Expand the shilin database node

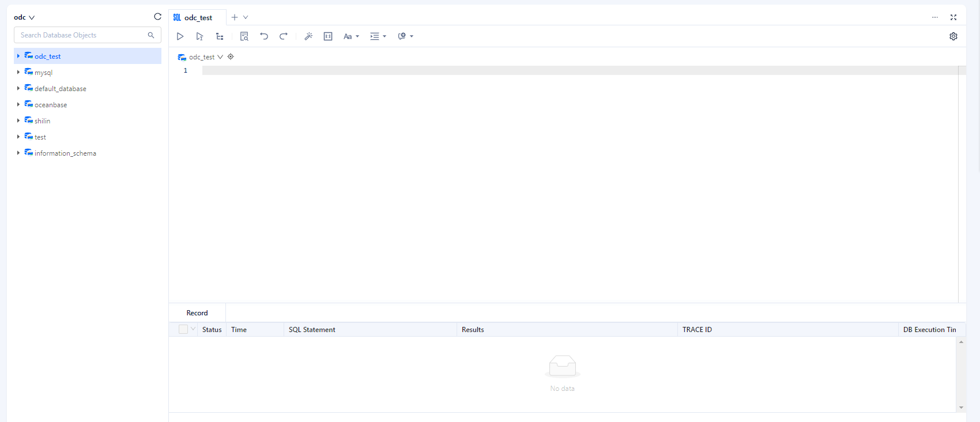click(18, 120)
